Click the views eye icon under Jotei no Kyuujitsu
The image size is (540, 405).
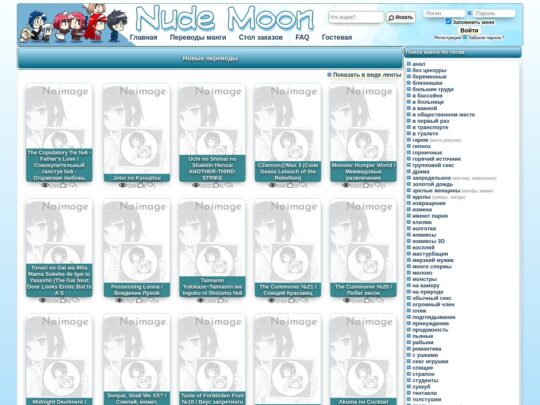tap(123, 185)
